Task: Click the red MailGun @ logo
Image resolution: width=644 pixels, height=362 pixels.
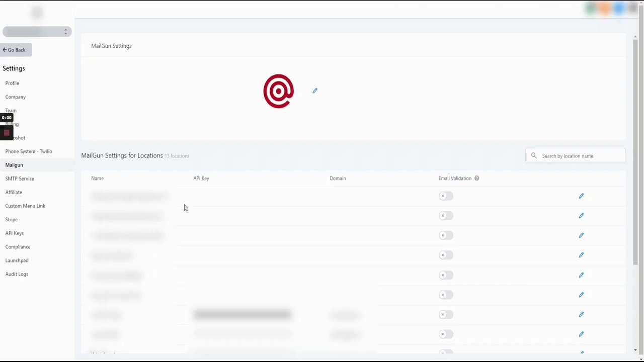Action: click(x=278, y=91)
